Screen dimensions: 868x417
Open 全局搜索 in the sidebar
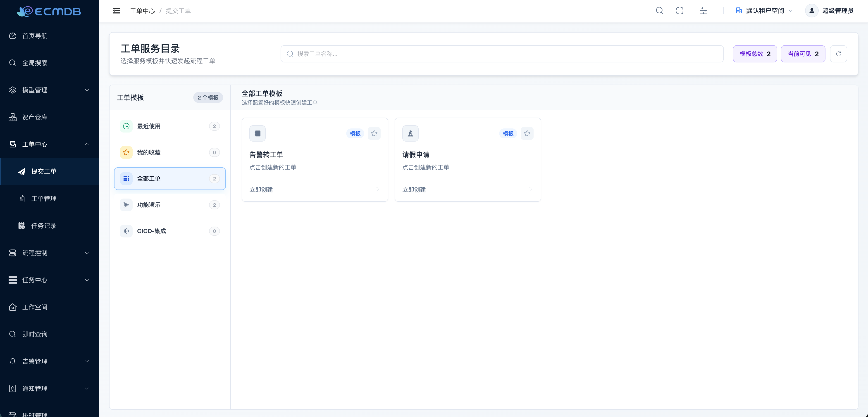coord(49,63)
